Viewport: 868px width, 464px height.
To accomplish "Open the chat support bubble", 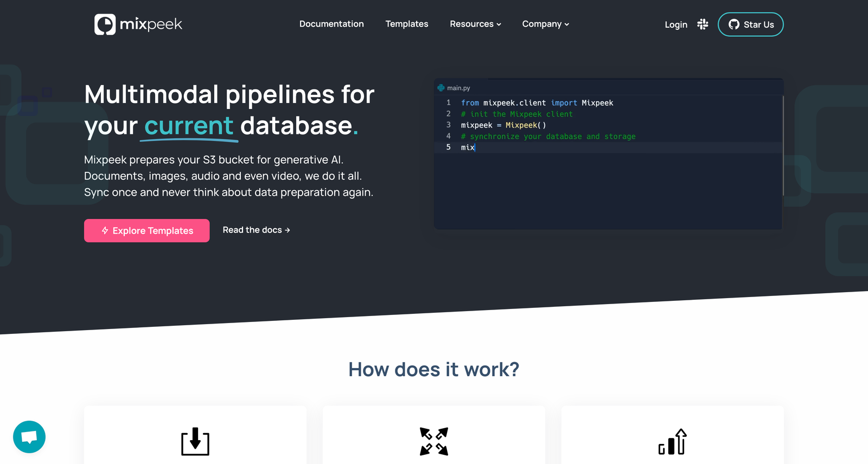I will (x=29, y=437).
